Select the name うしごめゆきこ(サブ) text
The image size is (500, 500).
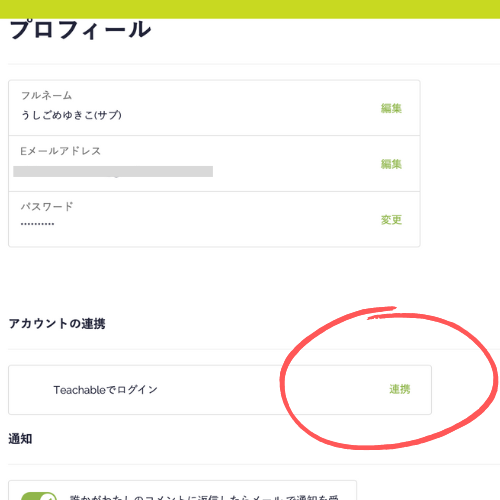[x=71, y=115]
